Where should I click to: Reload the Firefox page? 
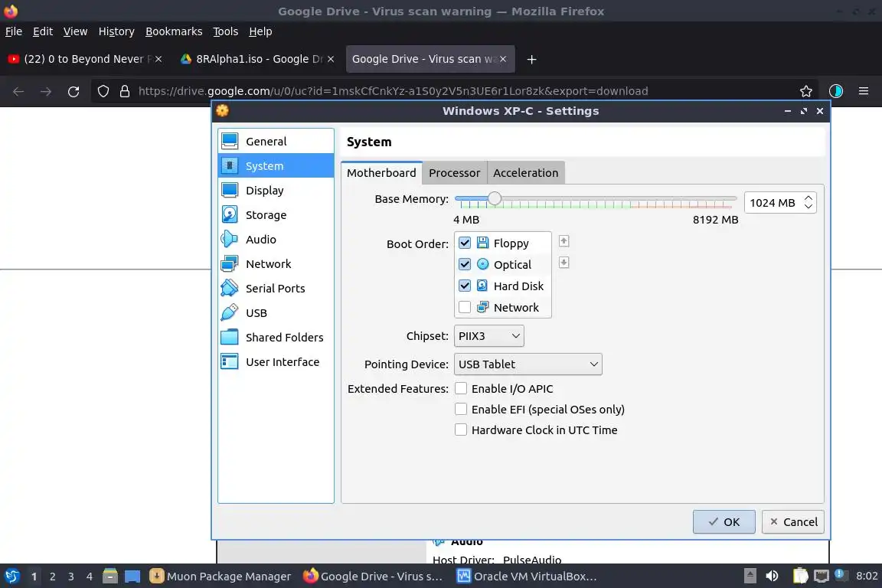(x=73, y=91)
